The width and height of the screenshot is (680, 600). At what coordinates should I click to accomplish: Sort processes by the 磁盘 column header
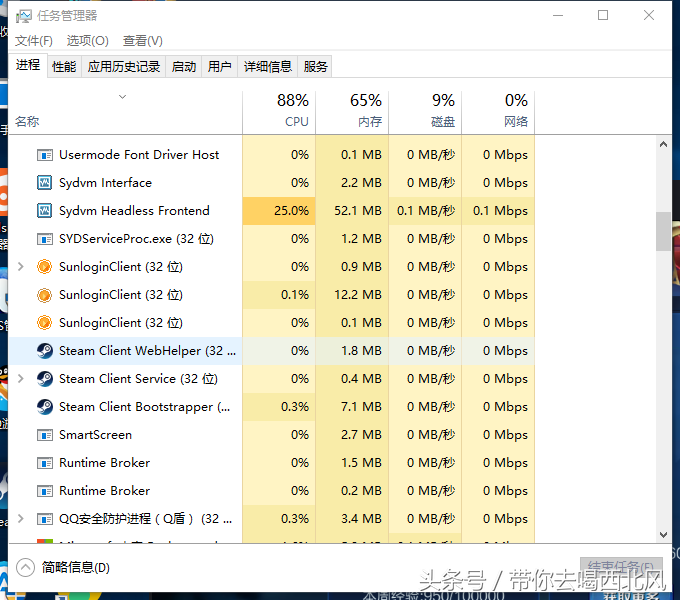[425, 112]
